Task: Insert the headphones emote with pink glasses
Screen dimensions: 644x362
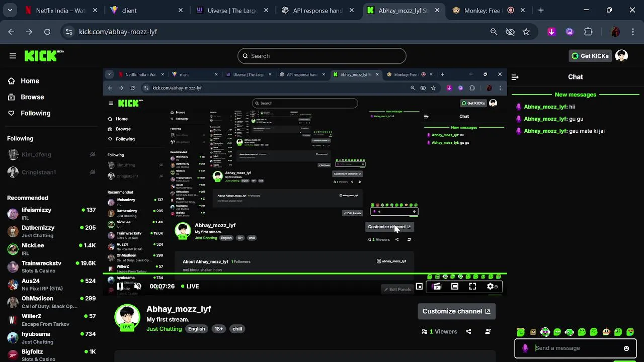Action: click(x=545, y=332)
